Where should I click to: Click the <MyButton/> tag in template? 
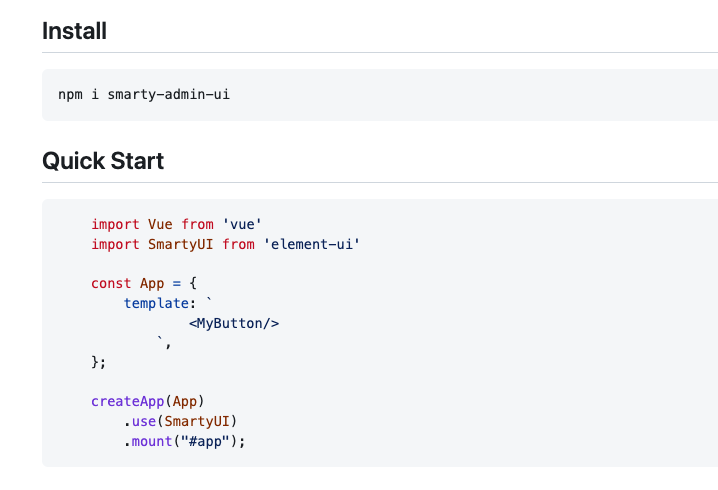(x=234, y=323)
